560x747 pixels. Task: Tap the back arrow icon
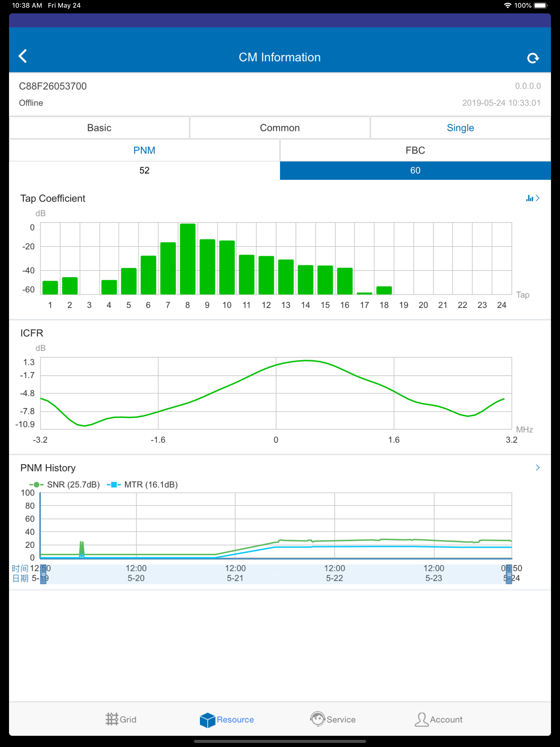23,56
